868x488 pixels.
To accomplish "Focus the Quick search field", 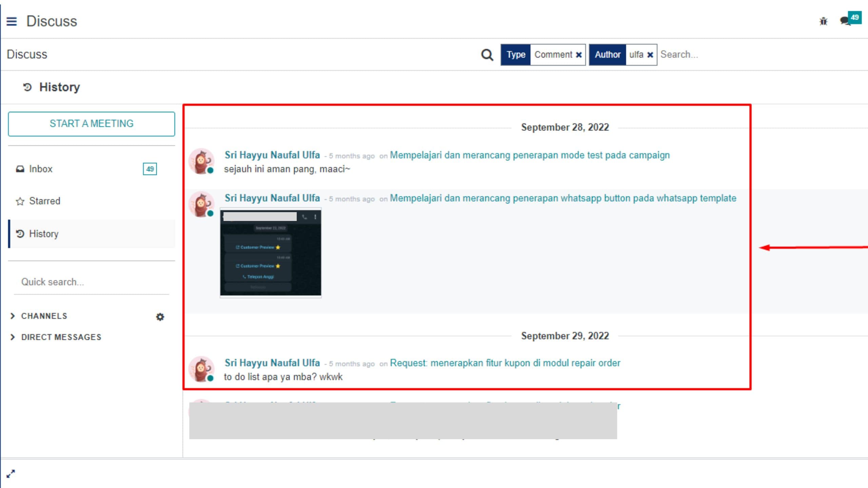I will [92, 282].
